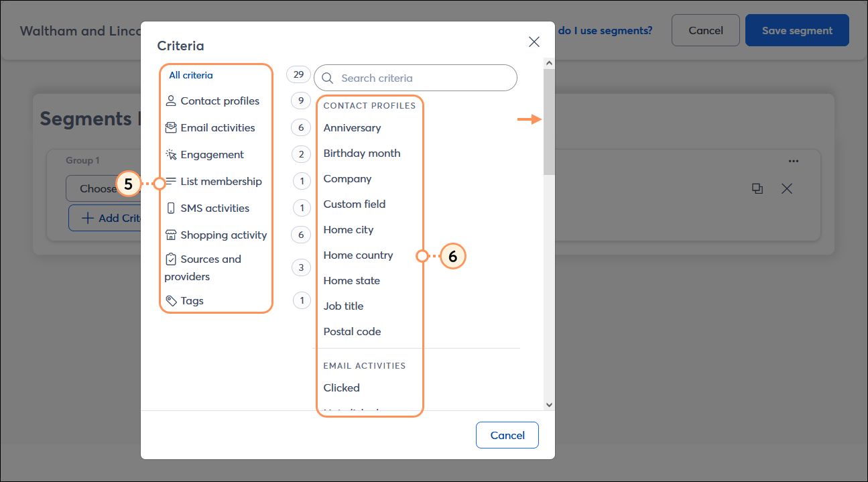868x482 pixels.
Task: Click the Tags label icon
Action: (x=171, y=300)
